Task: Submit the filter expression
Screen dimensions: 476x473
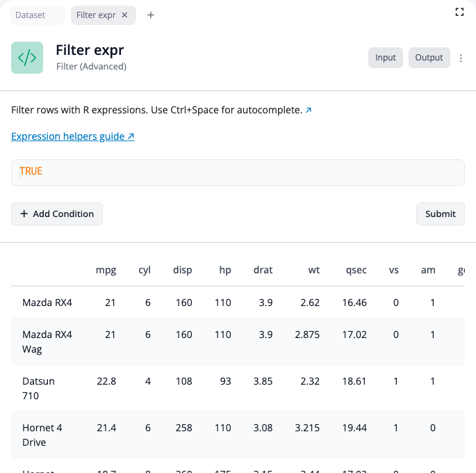Action: pyautogui.click(x=440, y=214)
